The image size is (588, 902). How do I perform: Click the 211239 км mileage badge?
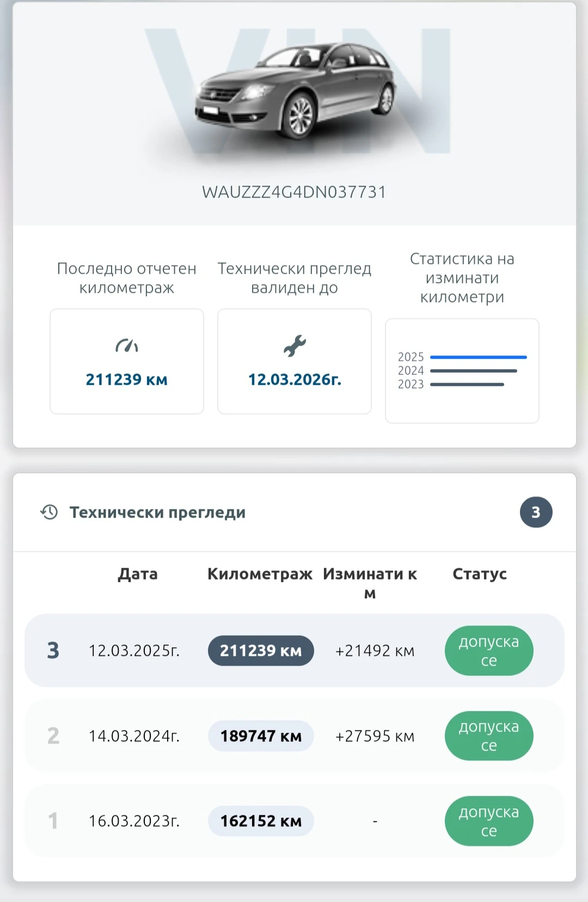(261, 651)
